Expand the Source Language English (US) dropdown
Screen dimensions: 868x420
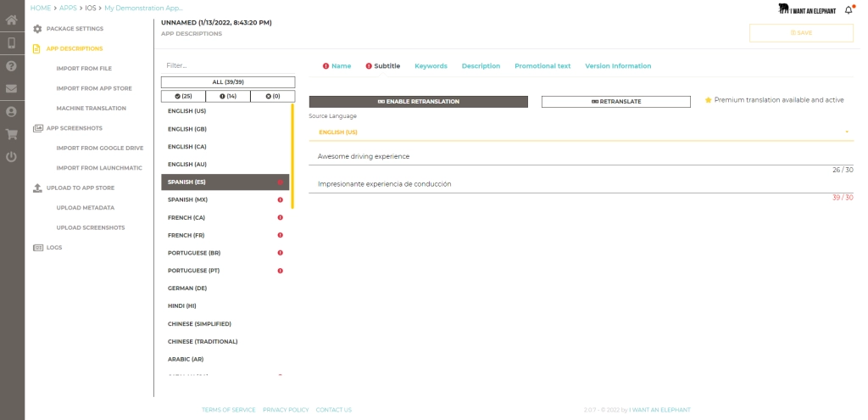click(x=581, y=132)
